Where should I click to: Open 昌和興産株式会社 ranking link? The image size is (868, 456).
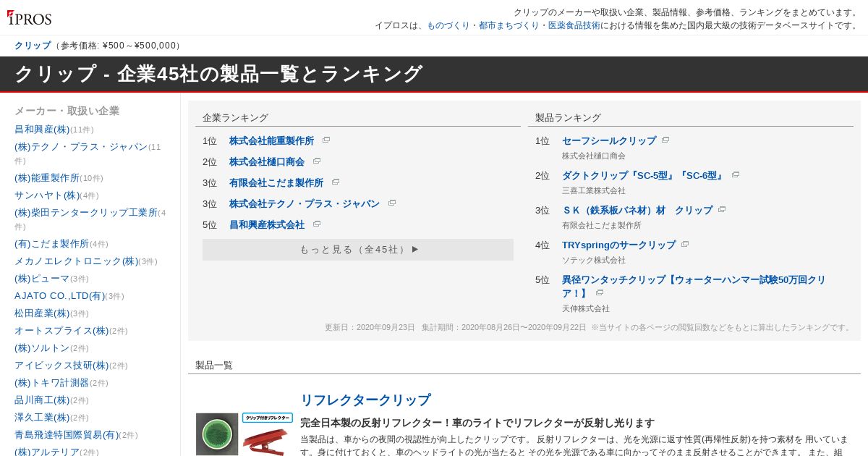point(267,225)
